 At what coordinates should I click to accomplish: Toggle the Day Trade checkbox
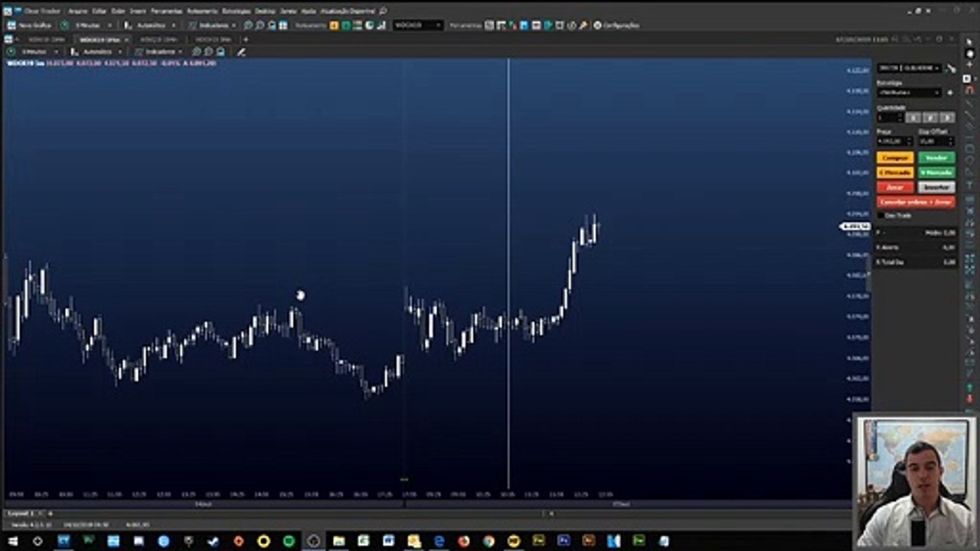coord(880,216)
